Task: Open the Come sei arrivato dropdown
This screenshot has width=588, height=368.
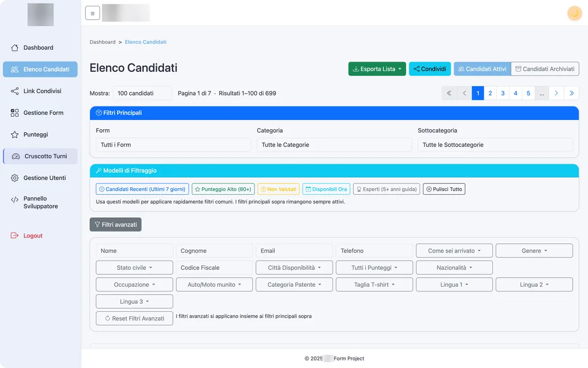Action: (x=454, y=250)
